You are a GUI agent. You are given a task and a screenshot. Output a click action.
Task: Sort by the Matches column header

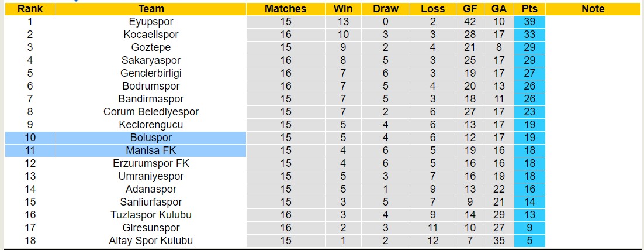[285, 9]
